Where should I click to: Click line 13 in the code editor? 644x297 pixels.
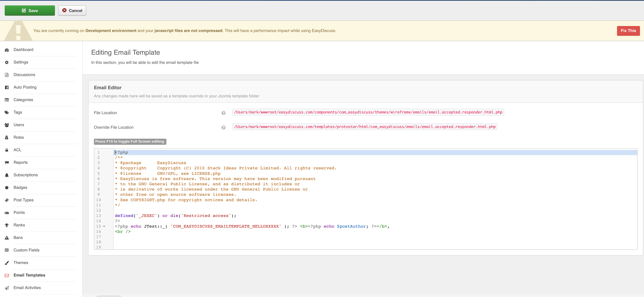click(175, 216)
